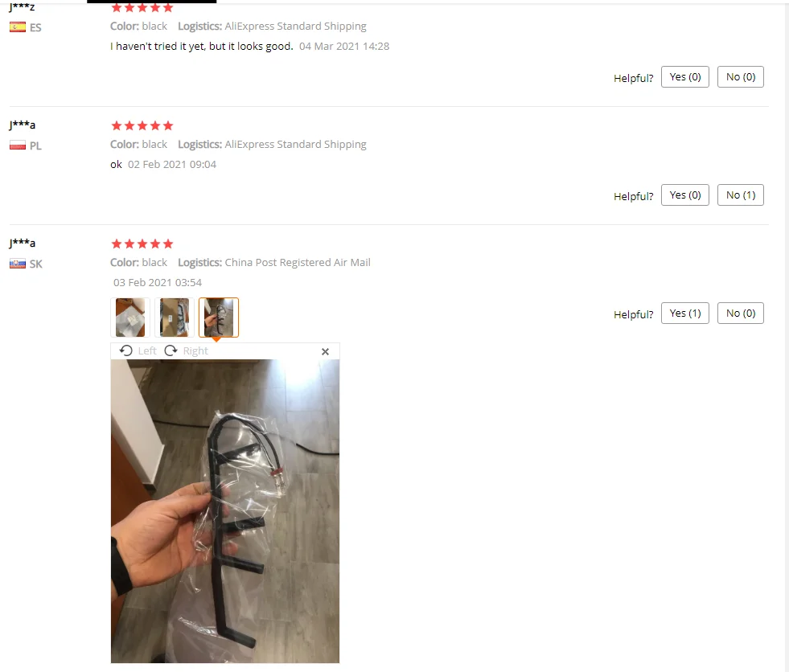This screenshot has width=789, height=672.
Task: Select the third highlighted review thumbnail
Action: (x=219, y=318)
